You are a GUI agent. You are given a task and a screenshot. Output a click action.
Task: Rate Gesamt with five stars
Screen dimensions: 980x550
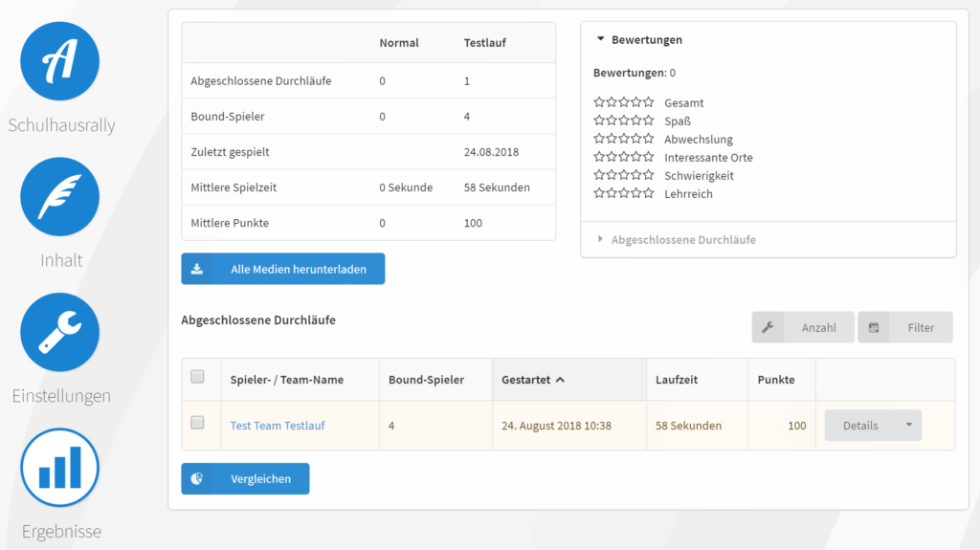[648, 102]
